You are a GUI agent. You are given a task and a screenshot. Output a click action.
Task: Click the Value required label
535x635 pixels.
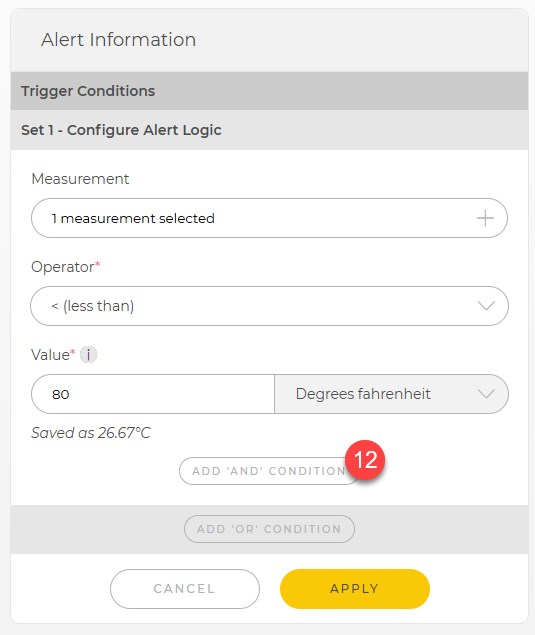tap(53, 355)
